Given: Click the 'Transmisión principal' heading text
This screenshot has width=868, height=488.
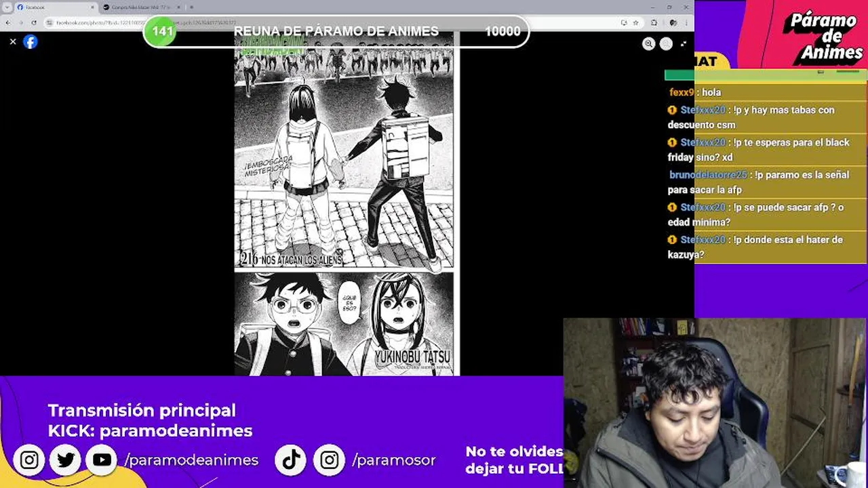Looking at the screenshot, I should pyautogui.click(x=142, y=410).
